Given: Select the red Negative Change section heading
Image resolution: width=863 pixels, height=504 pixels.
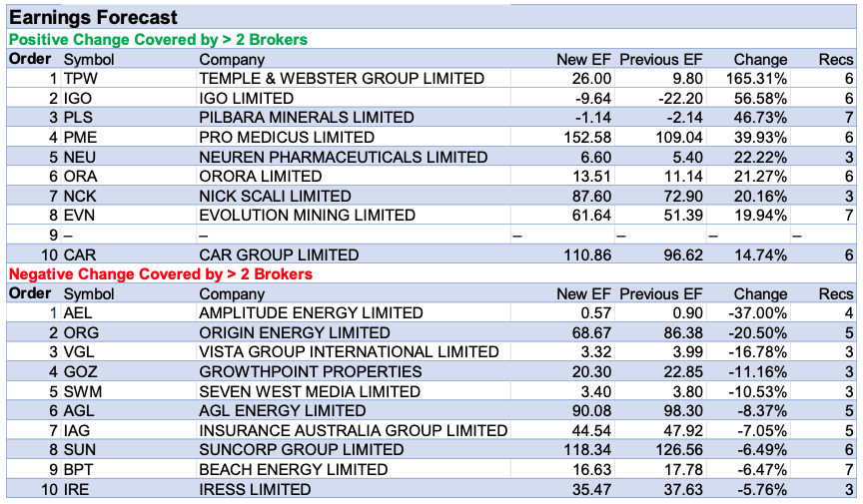Looking at the screenshot, I should [x=160, y=273].
